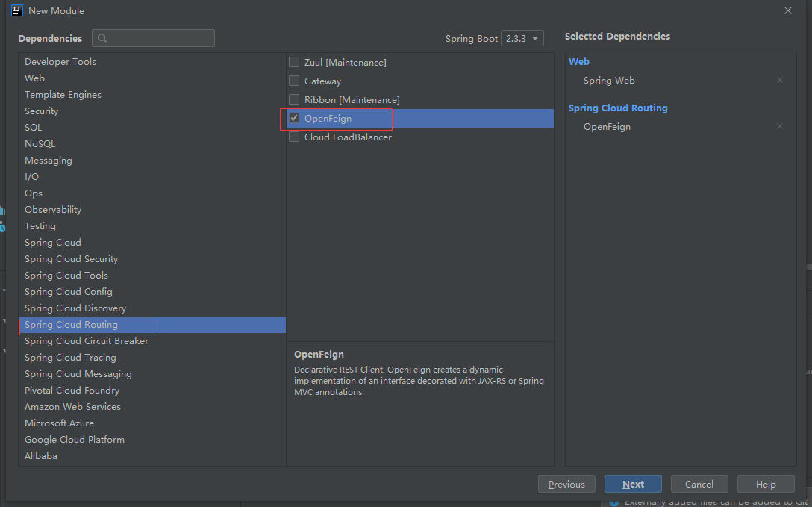Select the I/O category
The image size is (812, 507).
click(x=152, y=177)
